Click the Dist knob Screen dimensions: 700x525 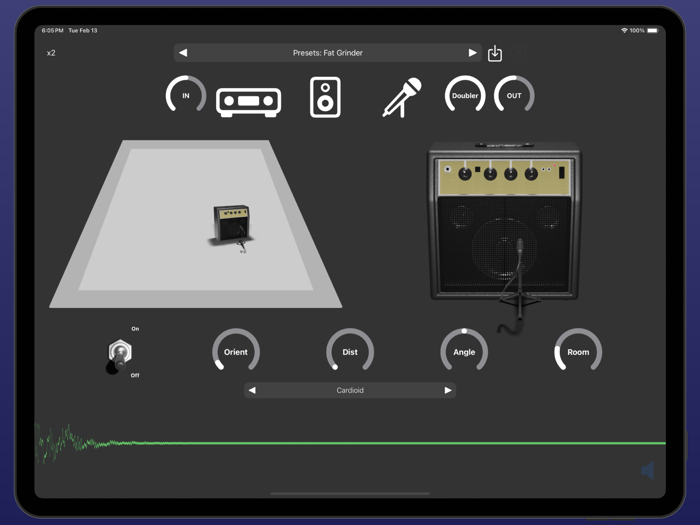(x=350, y=352)
